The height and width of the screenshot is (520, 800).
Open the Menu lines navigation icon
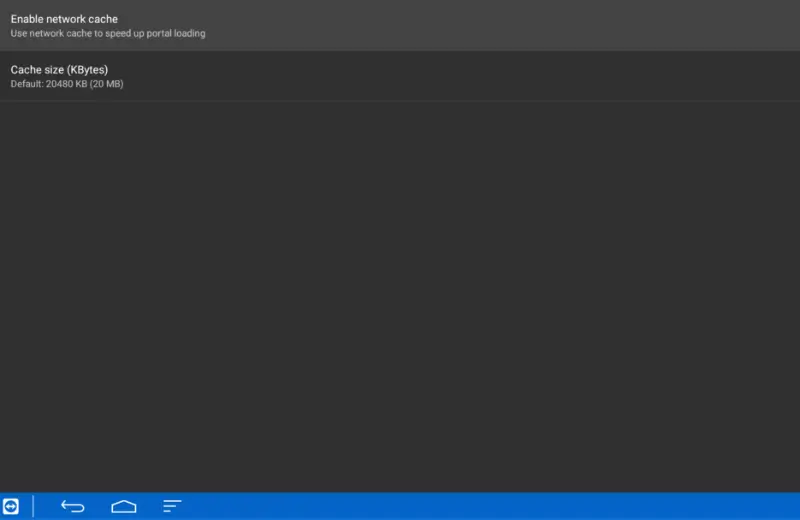pos(172,506)
